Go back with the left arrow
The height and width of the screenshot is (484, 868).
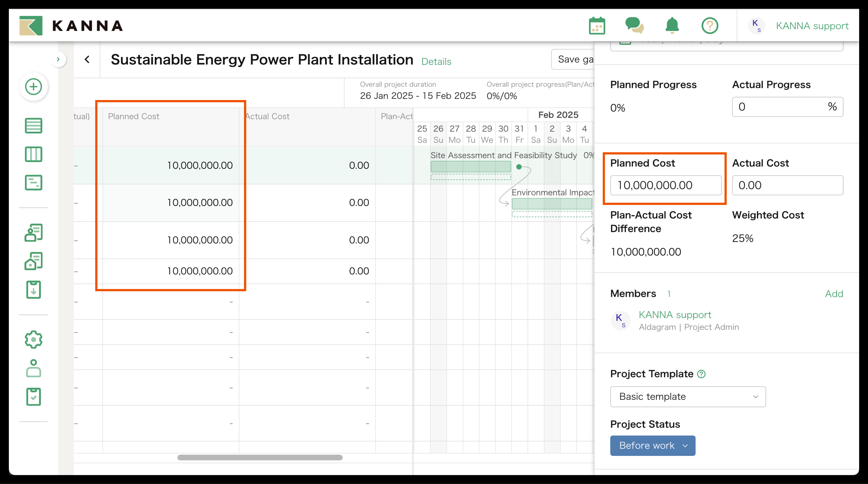coord(87,60)
